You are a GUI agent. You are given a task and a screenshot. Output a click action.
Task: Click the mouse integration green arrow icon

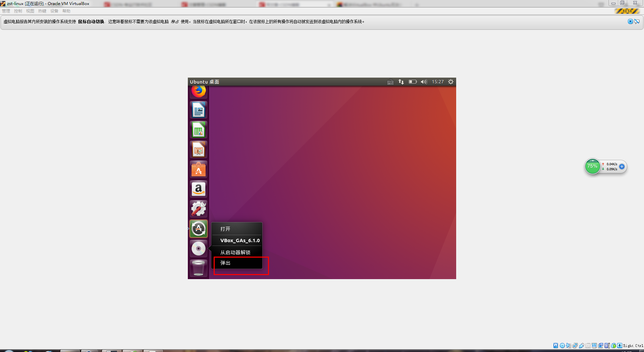[614, 346]
